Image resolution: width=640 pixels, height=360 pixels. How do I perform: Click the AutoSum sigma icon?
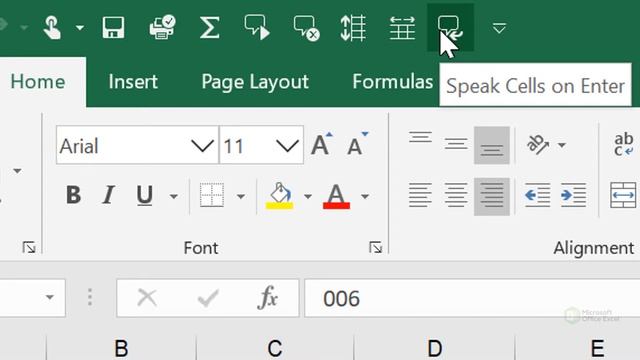[209, 28]
